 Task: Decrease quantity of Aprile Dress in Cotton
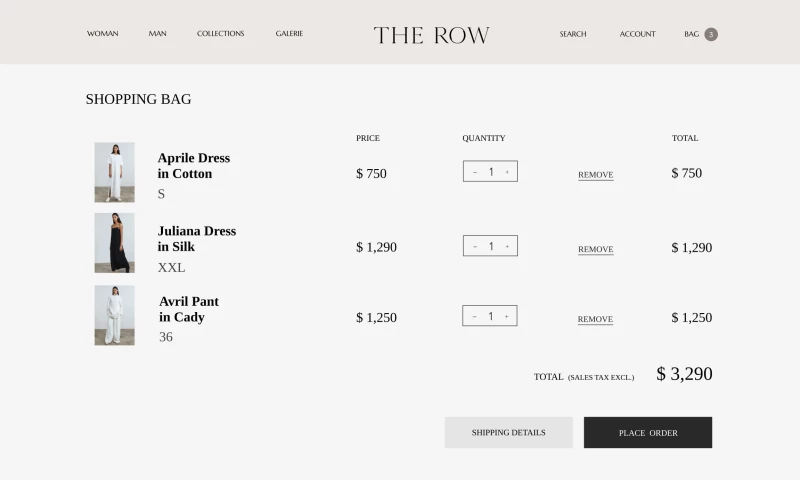(474, 172)
